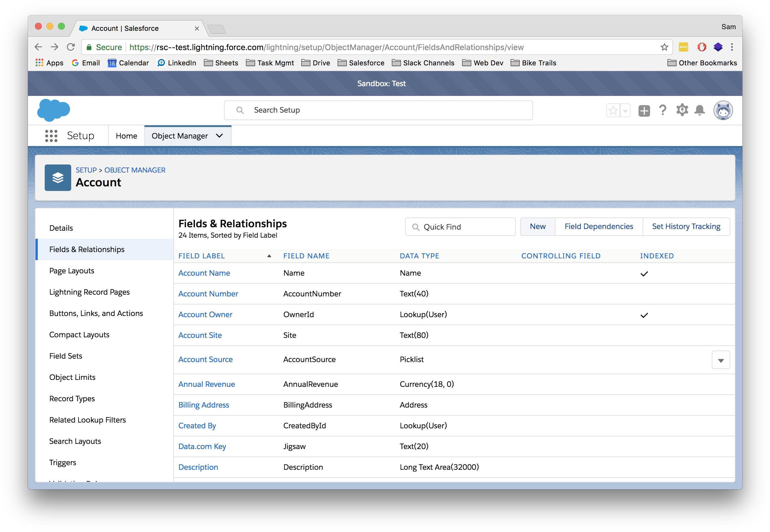This screenshot has width=770, height=532.
Task: Sort by Field Label ascending arrow
Action: click(x=269, y=256)
